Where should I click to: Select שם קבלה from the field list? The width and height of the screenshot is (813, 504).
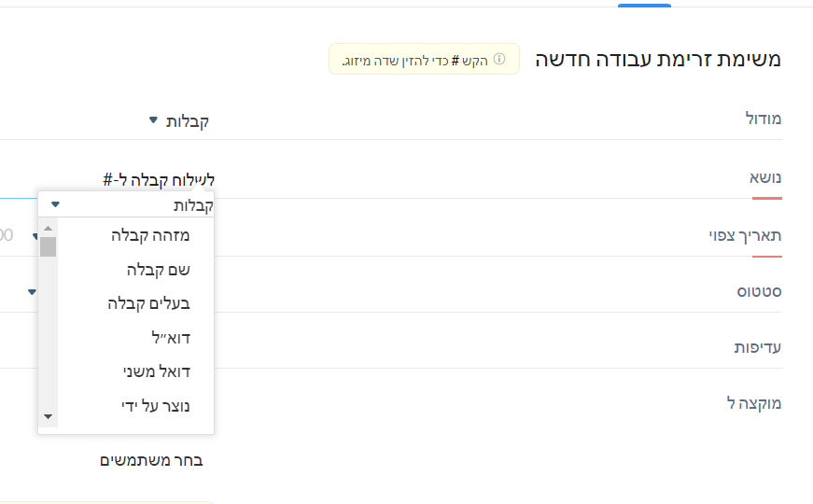(158, 270)
